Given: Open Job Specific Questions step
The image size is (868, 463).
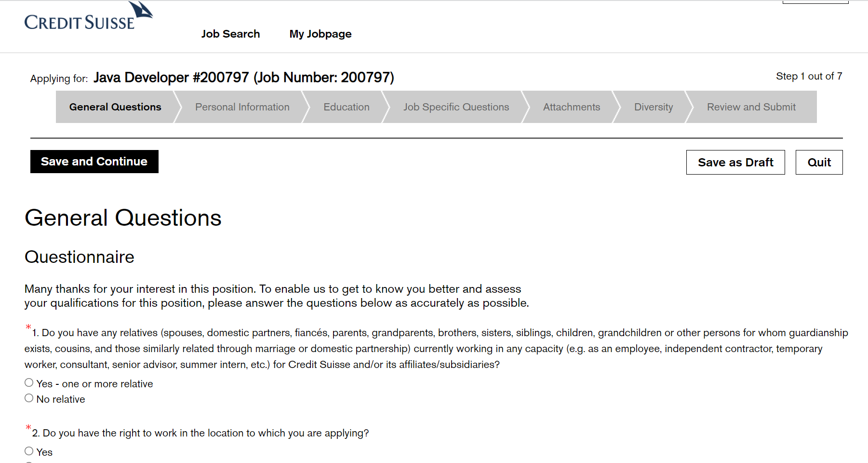Looking at the screenshot, I should (456, 107).
